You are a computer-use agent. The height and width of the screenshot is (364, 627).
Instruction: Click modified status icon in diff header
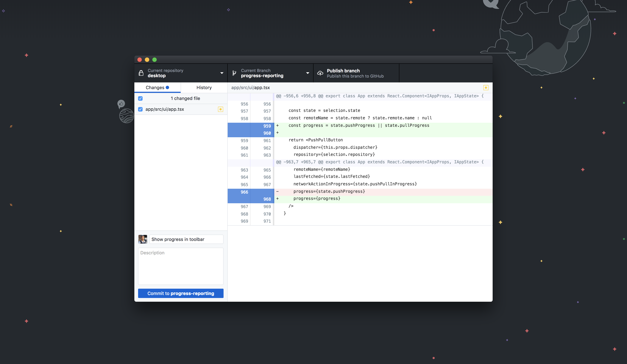point(486,87)
